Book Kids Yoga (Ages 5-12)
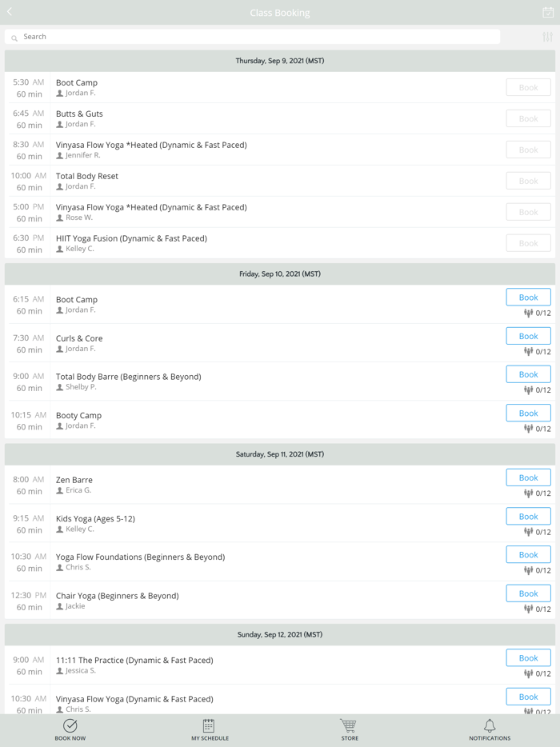 click(528, 517)
